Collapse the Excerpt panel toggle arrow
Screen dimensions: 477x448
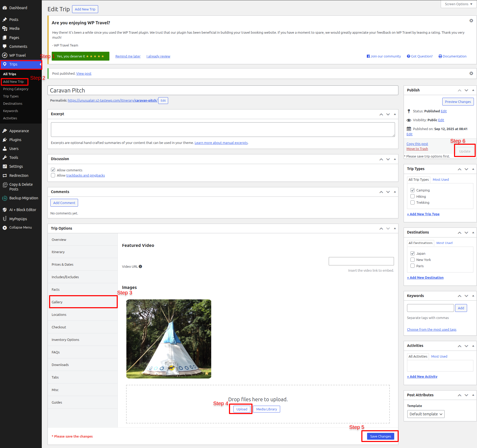click(395, 114)
